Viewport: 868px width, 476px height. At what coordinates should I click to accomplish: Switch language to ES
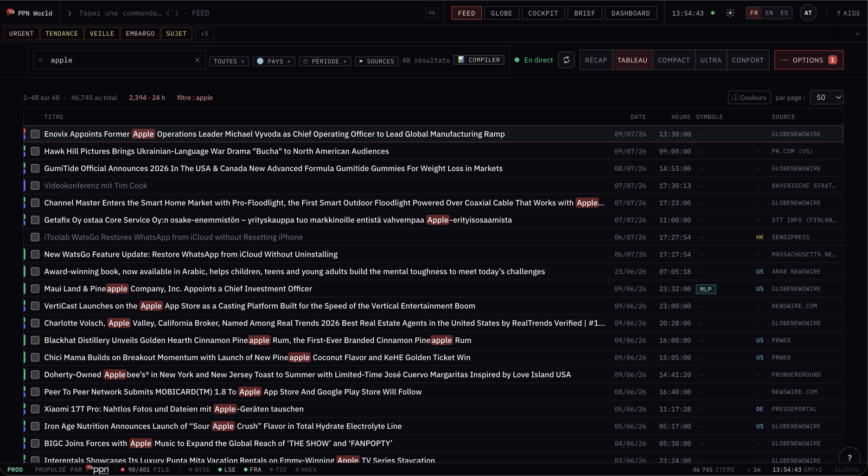click(784, 13)
